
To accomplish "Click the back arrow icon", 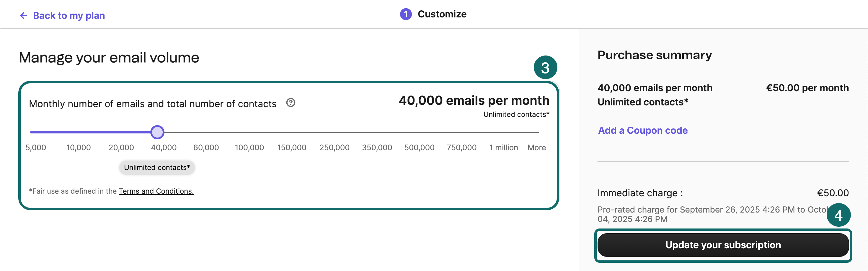I will click(23, 16).
